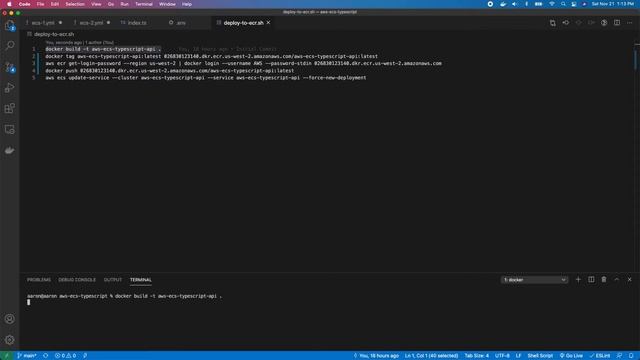The width and height of the screenshot is (640, 360).
Task: Click the file history toolbar icon
Action: pos(566,23)
